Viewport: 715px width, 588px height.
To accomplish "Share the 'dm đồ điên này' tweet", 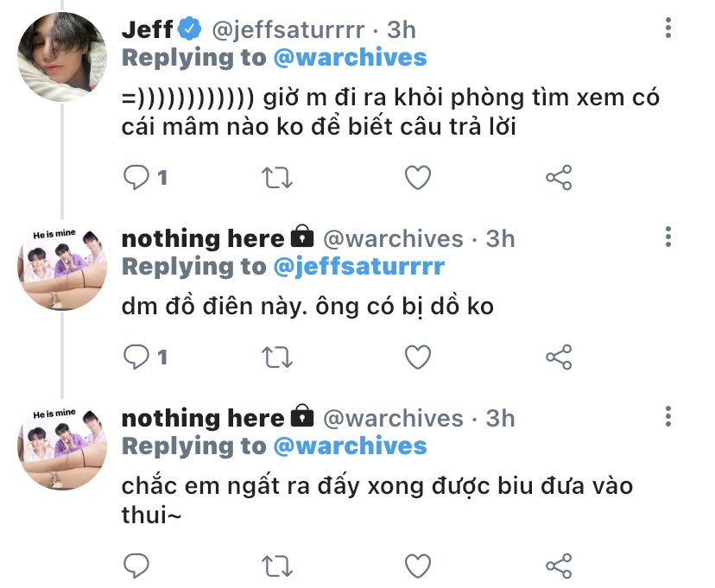I will [x=559, y=357].
